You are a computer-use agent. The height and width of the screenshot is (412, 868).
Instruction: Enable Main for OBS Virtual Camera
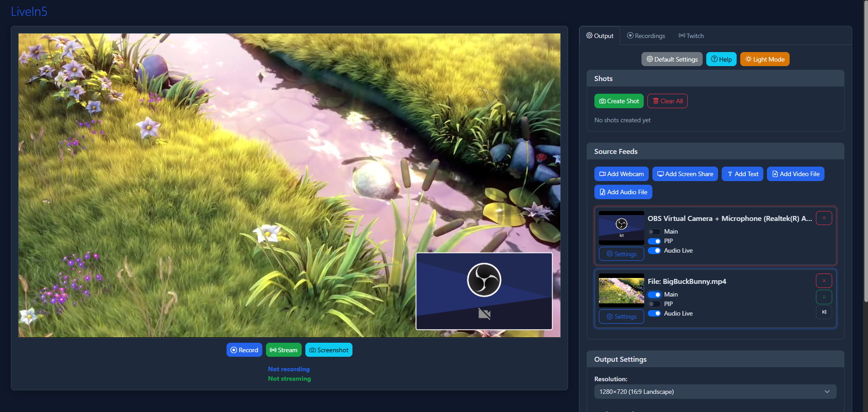[x=654, y=232]
